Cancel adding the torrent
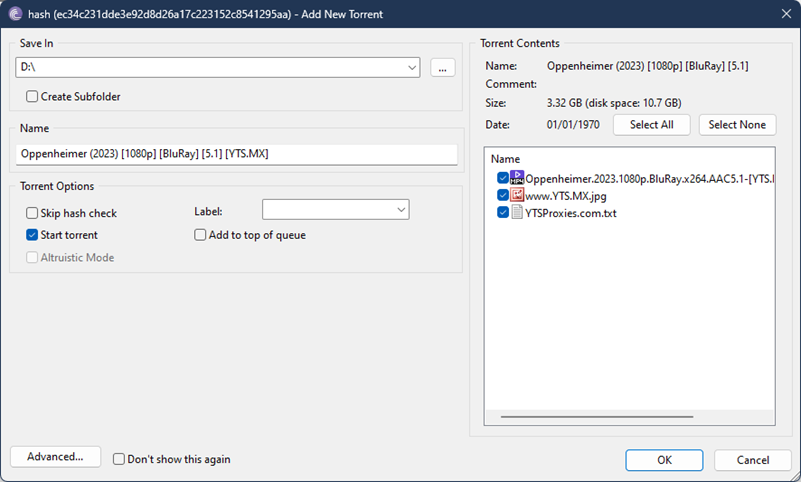Viewport: 801px width, 482px height. coord(752,460)
